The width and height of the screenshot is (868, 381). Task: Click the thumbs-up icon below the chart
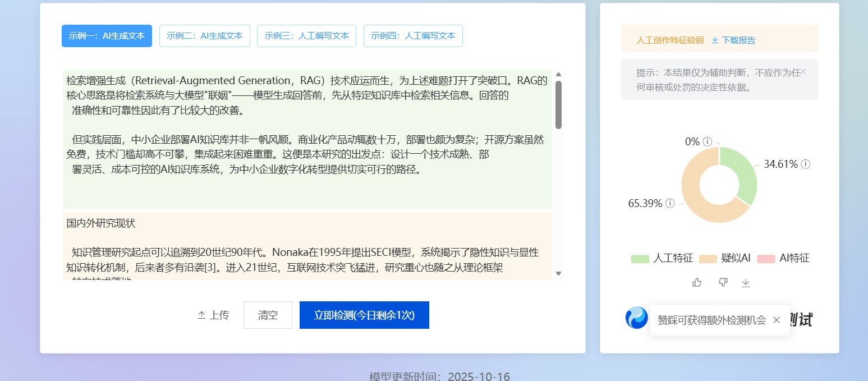click(697, 282)
